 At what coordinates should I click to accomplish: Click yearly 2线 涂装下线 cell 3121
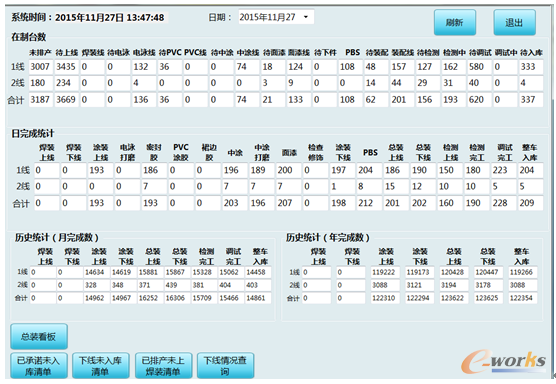[420, 285]
